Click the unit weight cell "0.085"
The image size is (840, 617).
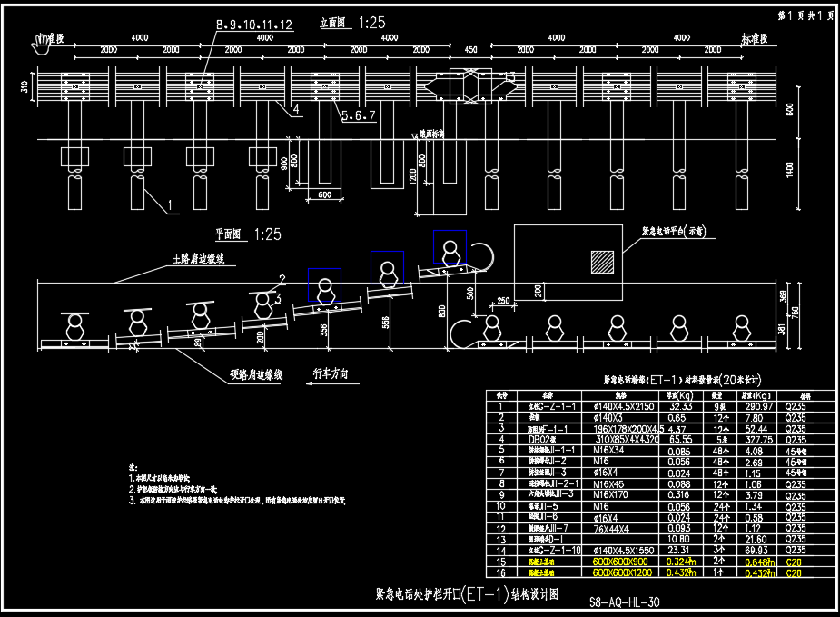[678, 452]
